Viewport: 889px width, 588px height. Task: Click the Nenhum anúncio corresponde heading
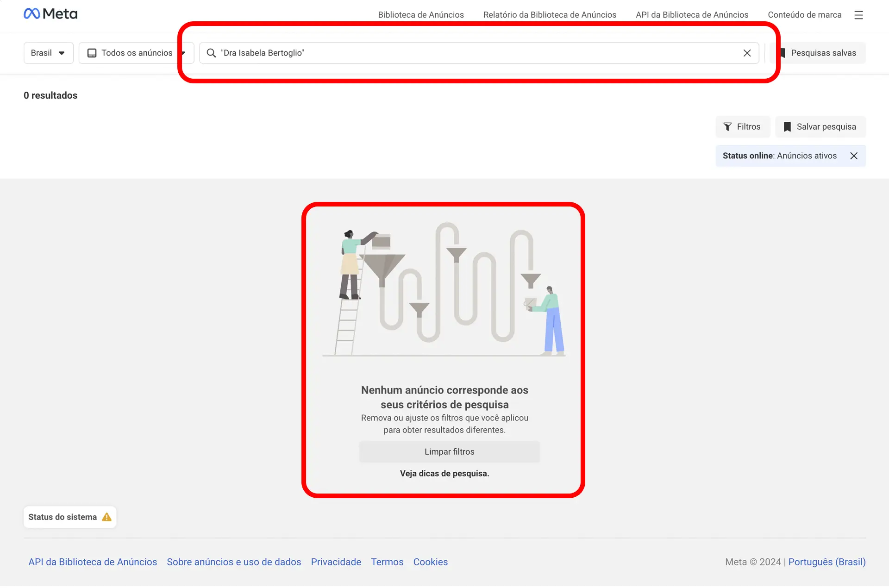[444, 397]
